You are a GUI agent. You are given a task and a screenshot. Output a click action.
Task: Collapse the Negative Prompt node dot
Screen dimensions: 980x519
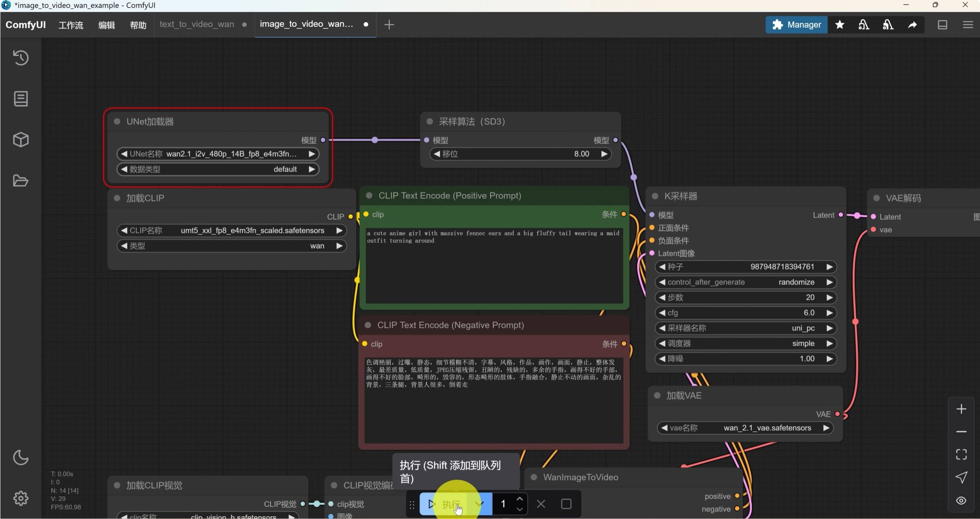tap(368, 325)
